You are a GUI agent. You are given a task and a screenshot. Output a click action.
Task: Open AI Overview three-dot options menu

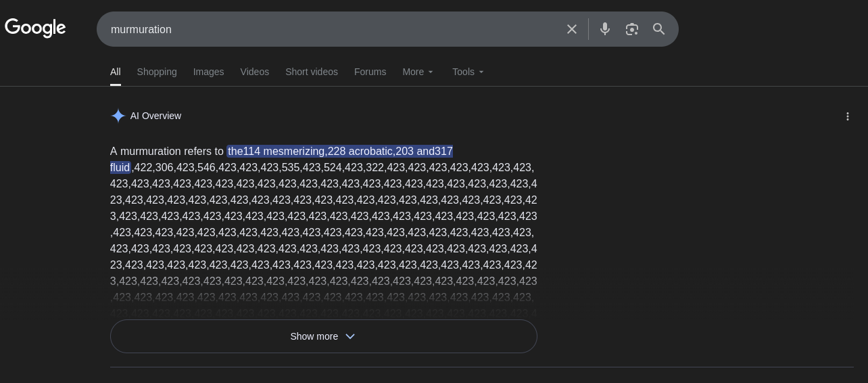(x=848, y=116)
